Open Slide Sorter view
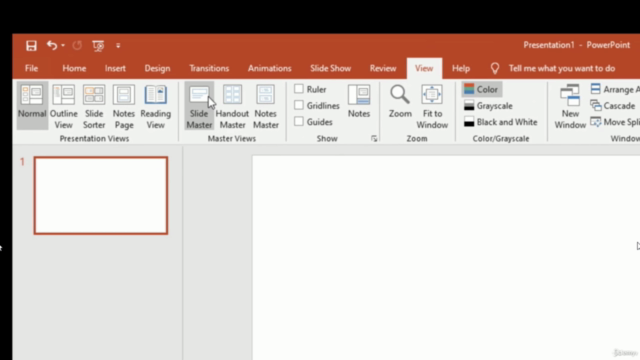 94,106
